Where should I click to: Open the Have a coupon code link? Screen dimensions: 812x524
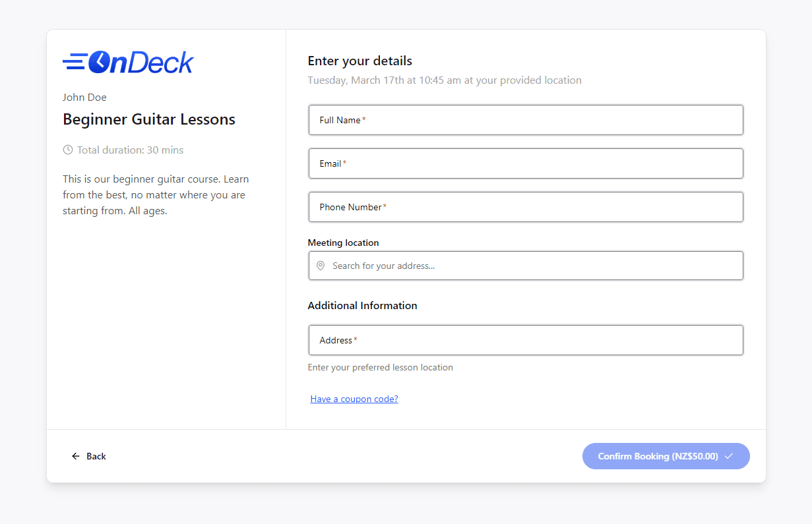(354, 399)
